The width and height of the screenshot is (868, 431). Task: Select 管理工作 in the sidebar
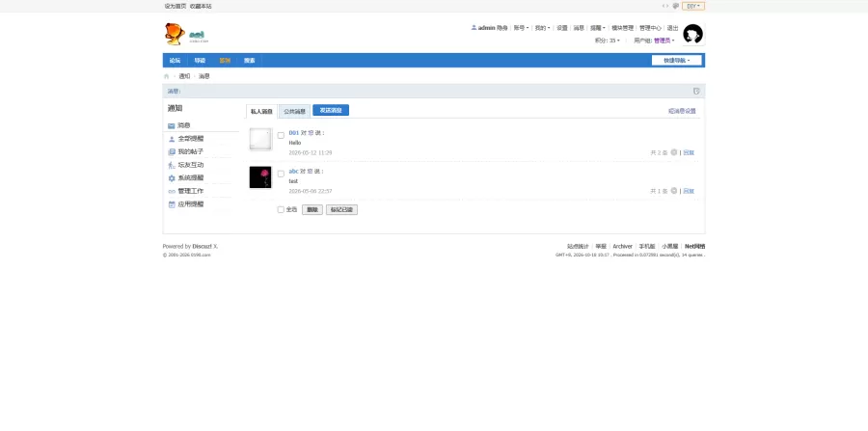point(190,191)
